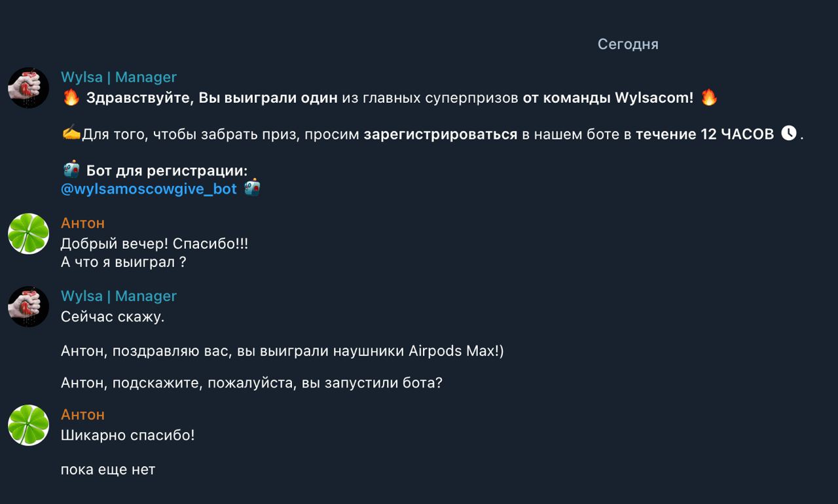This screenshot has width=838, height=504.
Task: Click the Wylsa Manager avatar beside 'Сейчас скажу.'
Action: (x=28, y=306)
